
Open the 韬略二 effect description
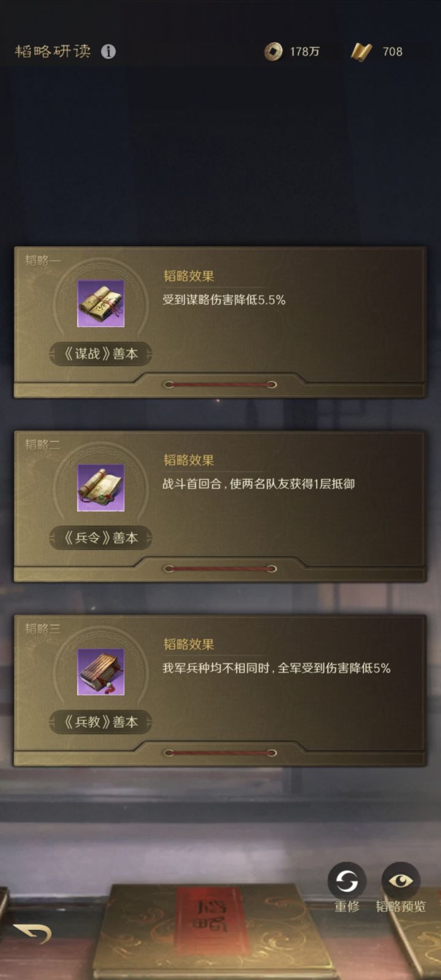(x=258, y=484)
